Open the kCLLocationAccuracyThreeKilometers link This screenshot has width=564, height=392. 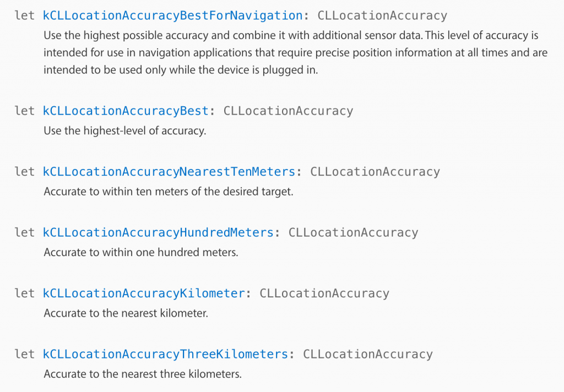tap(165, 354)
